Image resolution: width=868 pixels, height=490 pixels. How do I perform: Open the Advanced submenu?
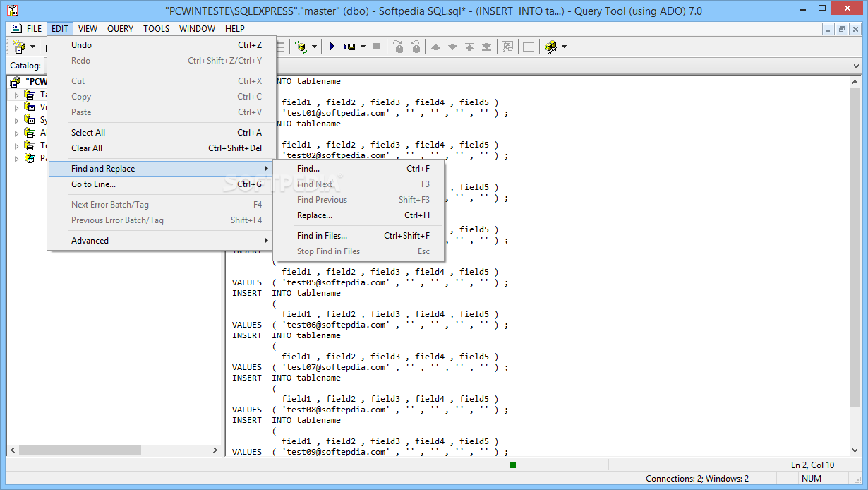pyautogui.click(x=160, y=241)
